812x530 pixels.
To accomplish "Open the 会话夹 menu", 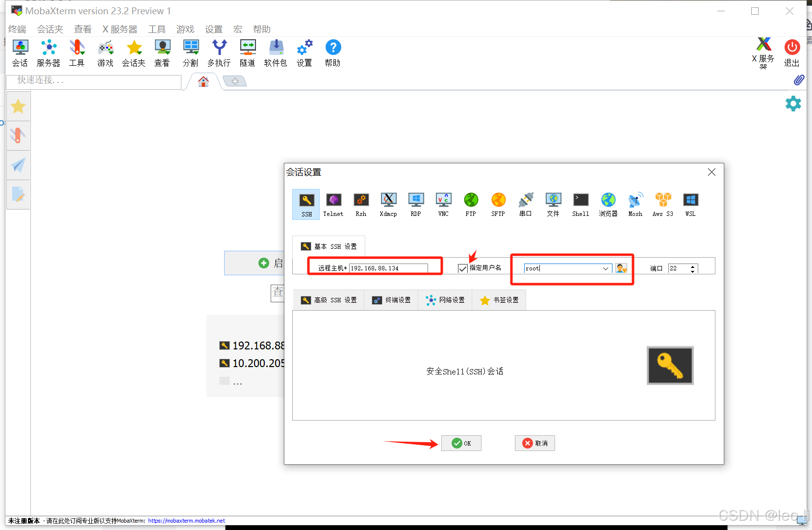I will (50, 29).
